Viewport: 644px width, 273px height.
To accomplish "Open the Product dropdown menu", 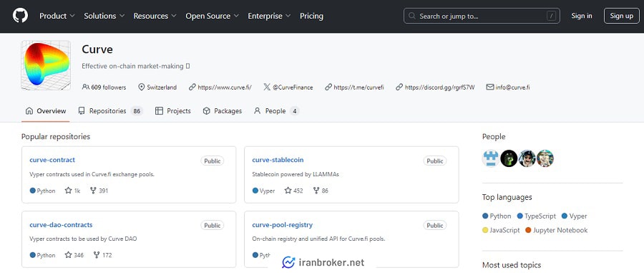I will [57, 16].
